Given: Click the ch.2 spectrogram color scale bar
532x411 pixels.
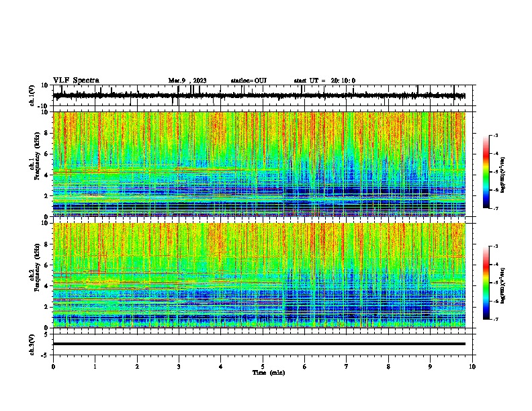Looking at the screenshot, I should [x=486, y=283].
